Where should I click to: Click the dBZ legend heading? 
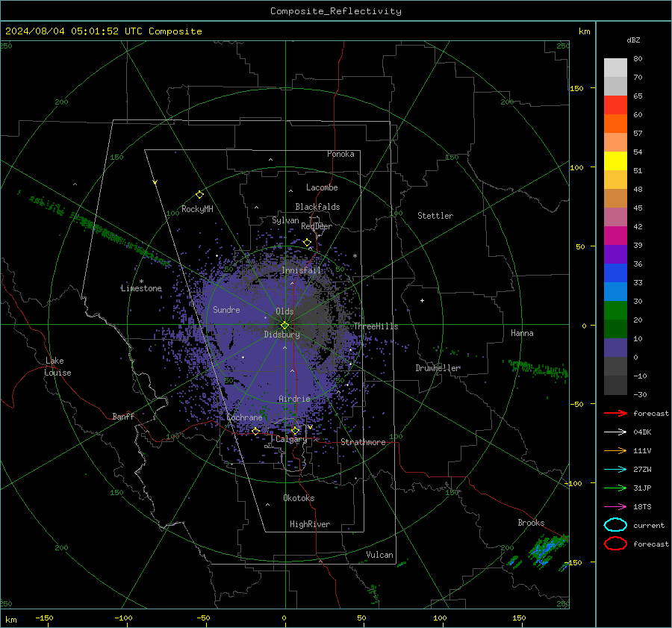point(633,40)
